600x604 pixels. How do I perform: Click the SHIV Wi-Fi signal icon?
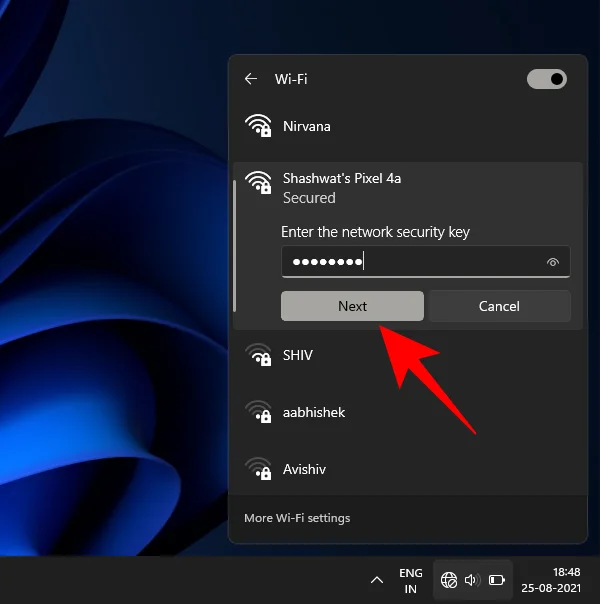(x=258, y=354)
